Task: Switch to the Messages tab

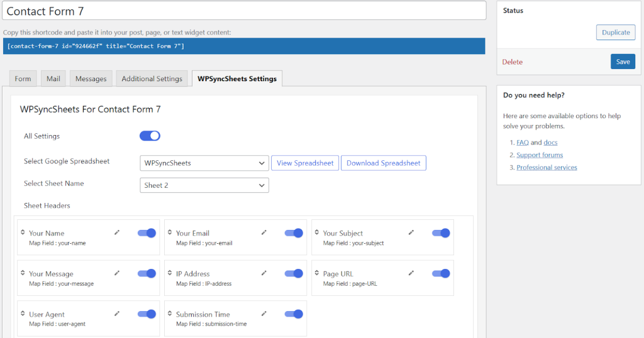Action: tap(91, 79)
